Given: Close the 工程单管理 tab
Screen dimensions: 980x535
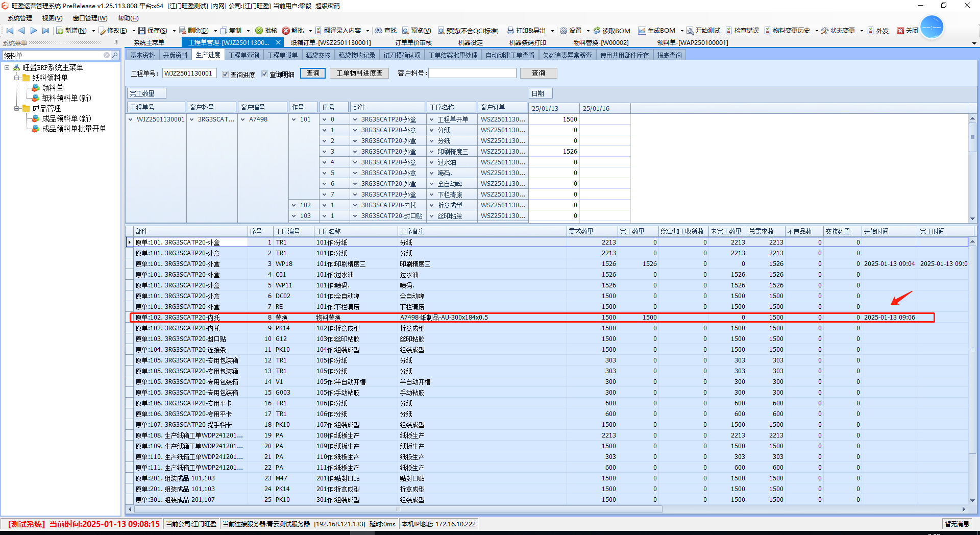Looking at the screenshot, I should click(x=278, y=43).
